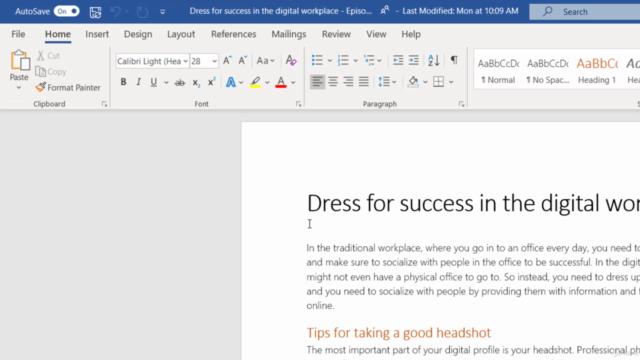Viewport: 640px width, 360px height.
Task: Toggle Superscript formatting
Action: pyautogui.click(x=211, y=82)
